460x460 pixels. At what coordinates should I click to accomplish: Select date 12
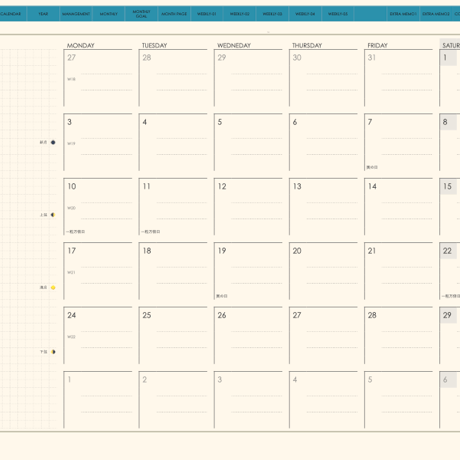coord(222,186)
